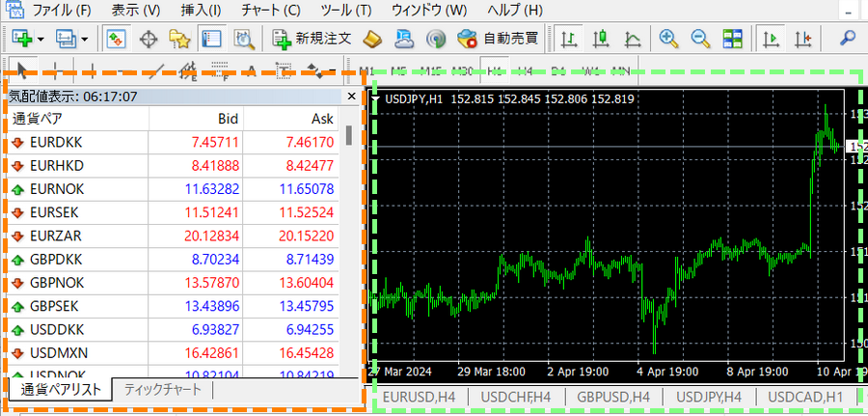
Task: Click the Ask column header
Action: coord(290,119)
